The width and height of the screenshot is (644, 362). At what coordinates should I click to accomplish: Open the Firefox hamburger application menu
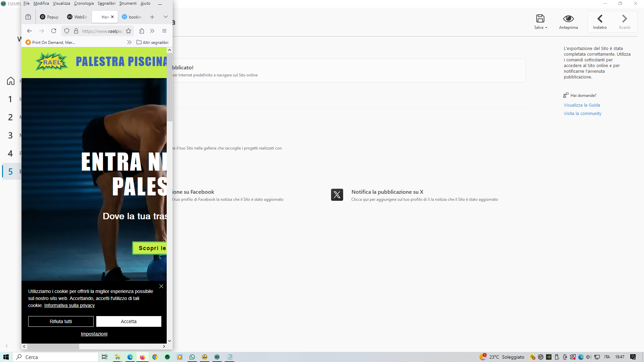coord(164,31)
